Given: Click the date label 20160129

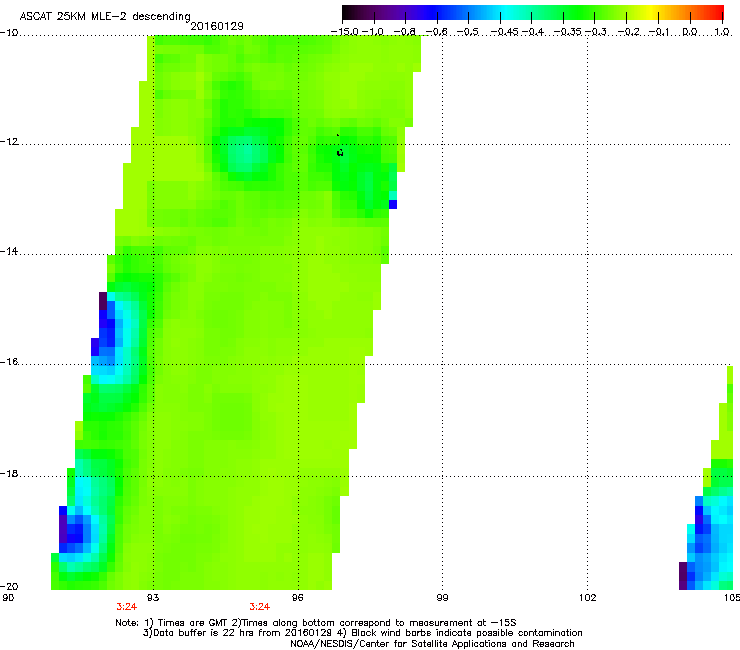Looking at the screenshot, I should pos(217,26).
